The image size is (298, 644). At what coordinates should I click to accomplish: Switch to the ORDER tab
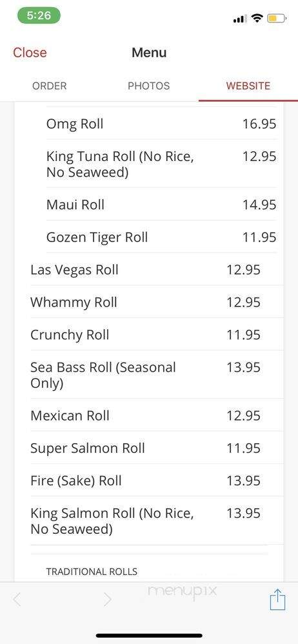(50, 86)
